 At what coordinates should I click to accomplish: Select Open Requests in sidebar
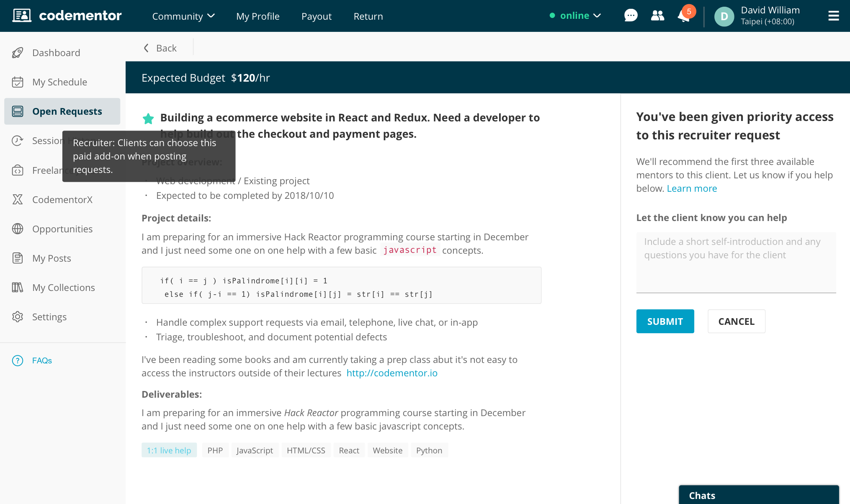pyautogui.click(x=62, y=111)
